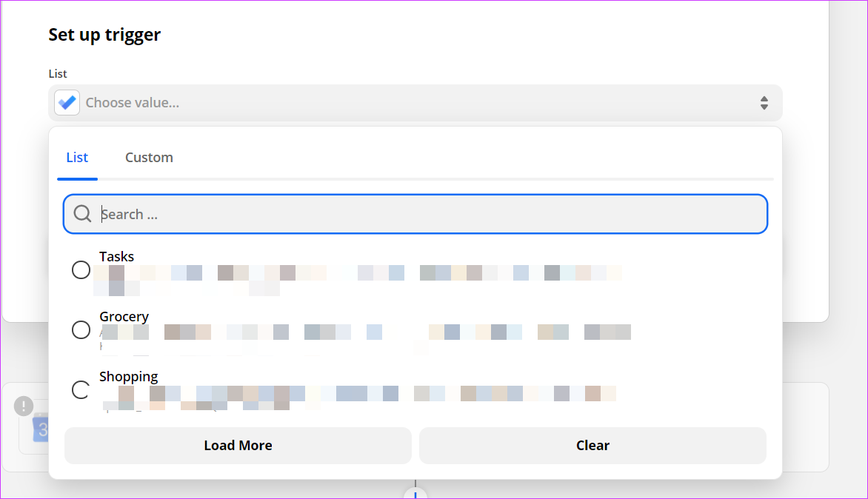Click the up-down arrows on List field
The image size is (868, 499).
764,103
